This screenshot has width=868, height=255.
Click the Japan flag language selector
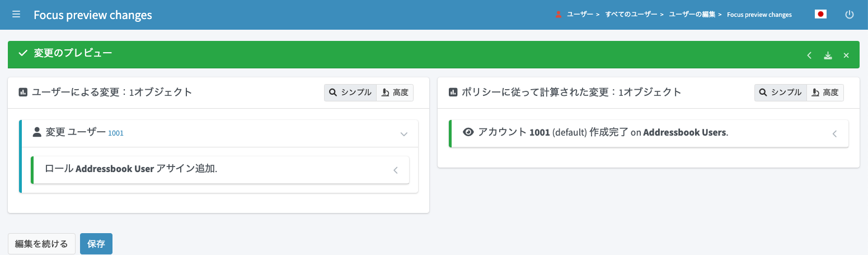click(820, 15)
